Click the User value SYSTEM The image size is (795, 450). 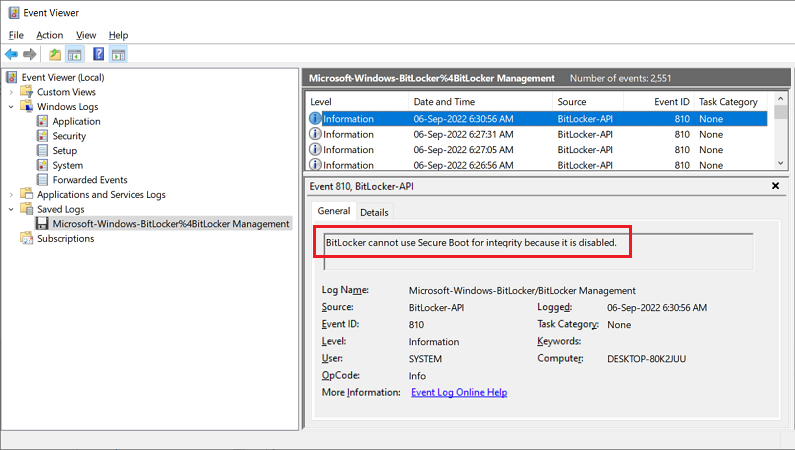425,359
